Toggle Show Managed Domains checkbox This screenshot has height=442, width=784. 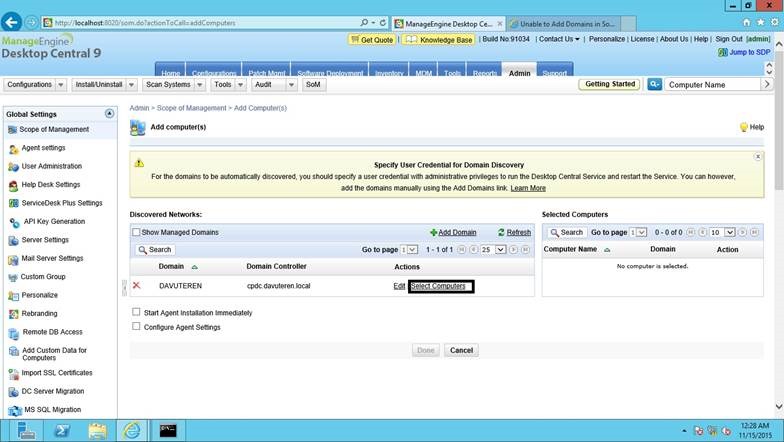coord(136,232)
